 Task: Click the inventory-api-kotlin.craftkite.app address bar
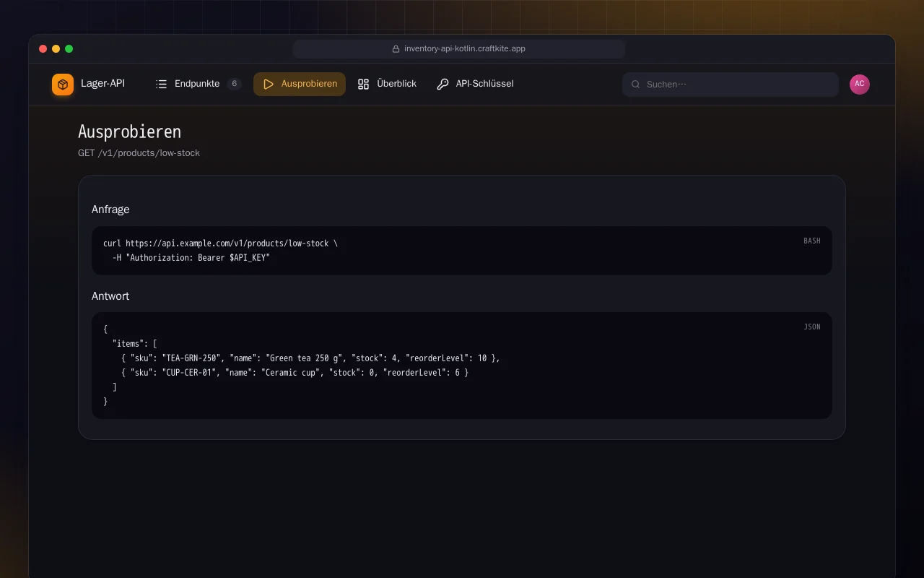(459, 49)
